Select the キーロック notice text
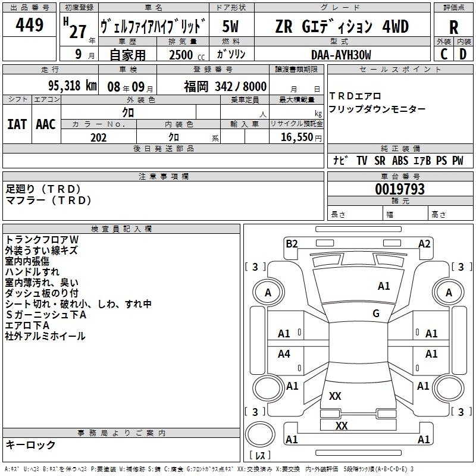 (x=31, y=445)
